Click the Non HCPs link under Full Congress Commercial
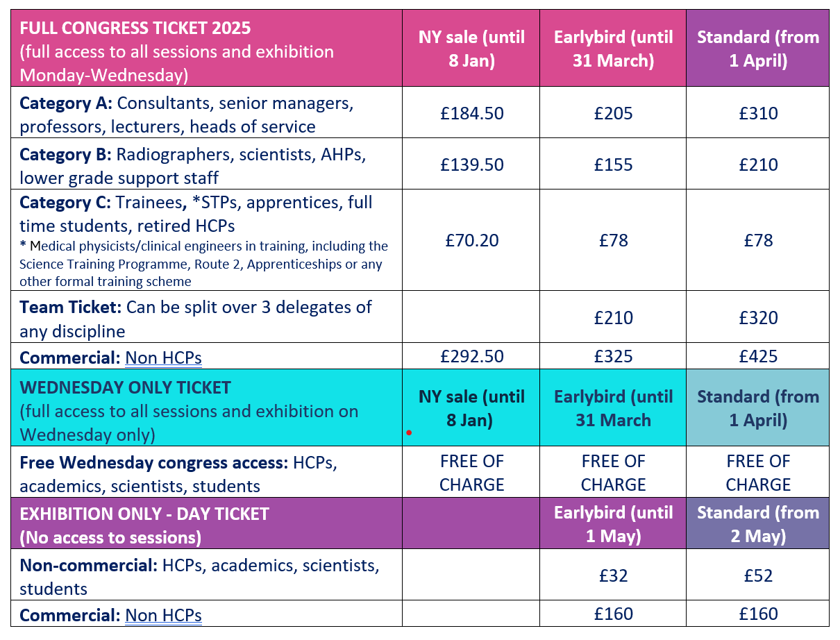 pos(163,357)
